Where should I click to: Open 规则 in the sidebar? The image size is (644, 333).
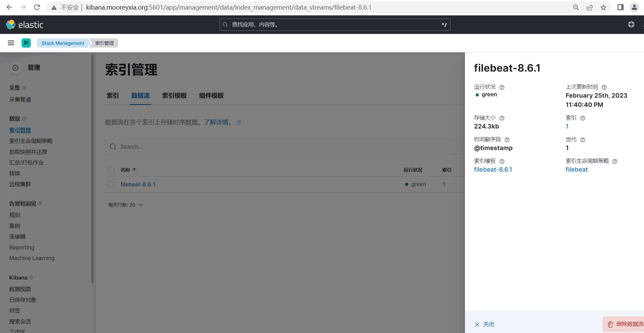coord(15,215)
